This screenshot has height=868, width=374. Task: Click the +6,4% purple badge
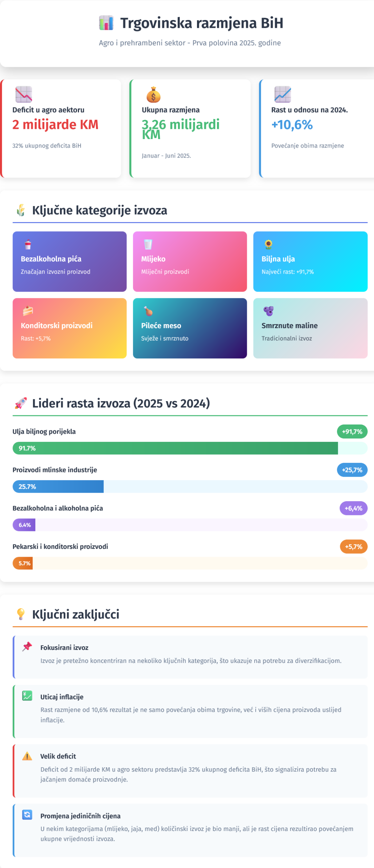(353, 508)
